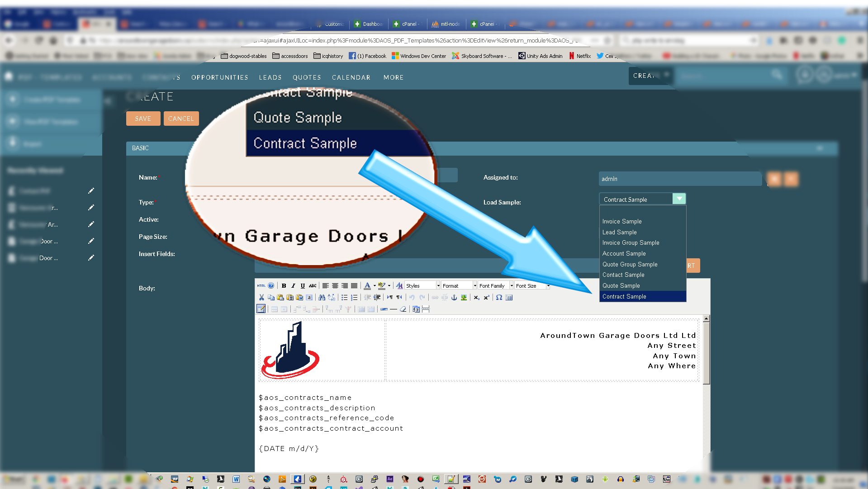Align text left in the editor
The image size is (868, 489).
pos(325,286)
